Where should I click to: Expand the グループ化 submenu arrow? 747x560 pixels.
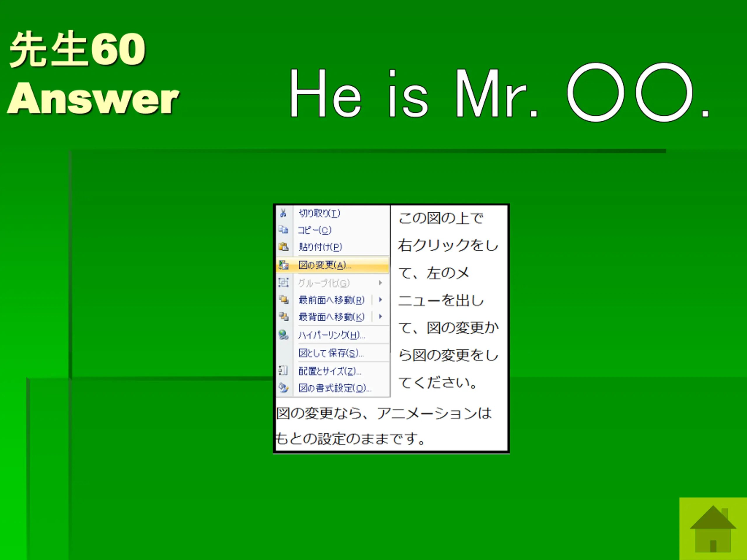click(381, 283)
